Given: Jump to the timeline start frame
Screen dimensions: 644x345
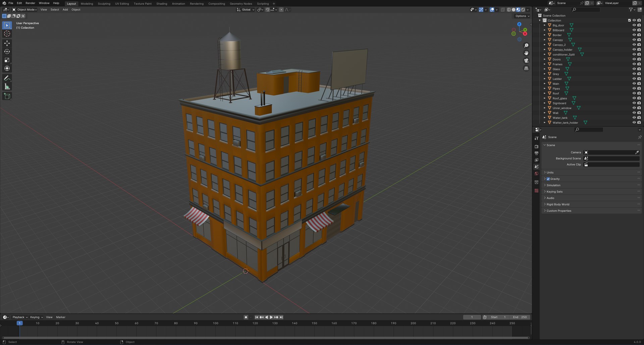Looking at the screenshot, I should (257, 317).
